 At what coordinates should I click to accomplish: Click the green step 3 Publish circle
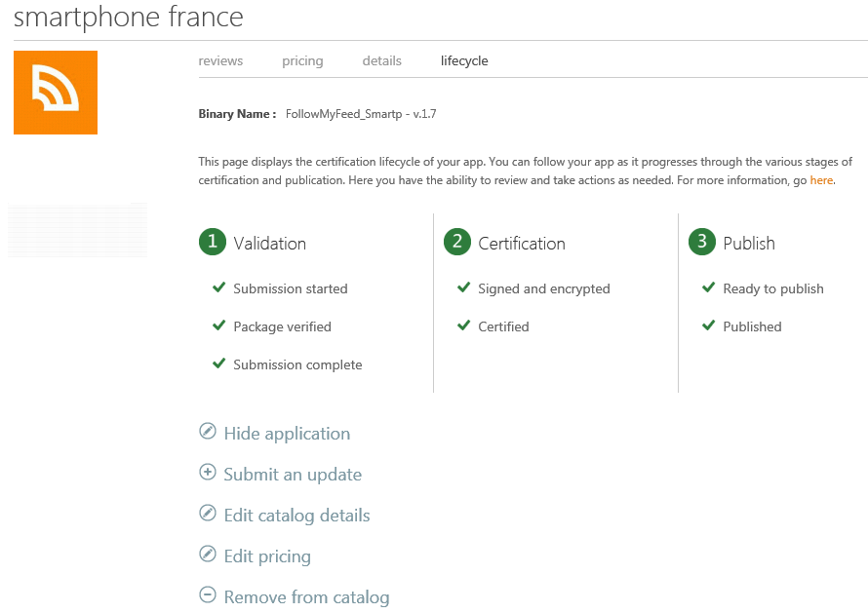point(702,242)
